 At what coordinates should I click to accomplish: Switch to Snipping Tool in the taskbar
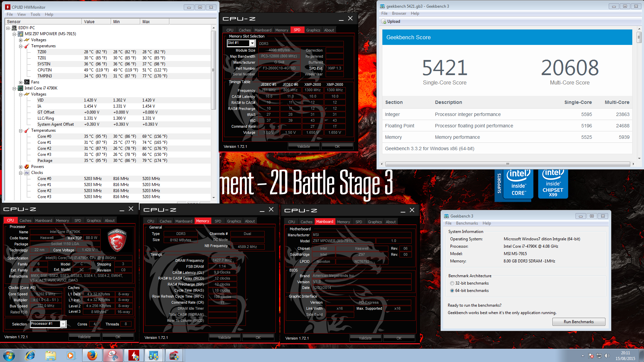point(113,355)
